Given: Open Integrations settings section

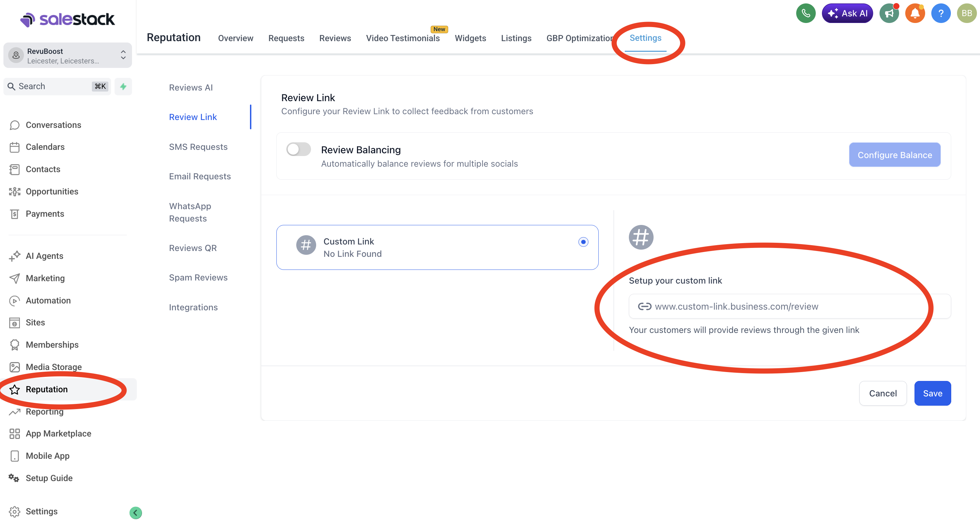Looking at the screenshot, I should [193, 307].
